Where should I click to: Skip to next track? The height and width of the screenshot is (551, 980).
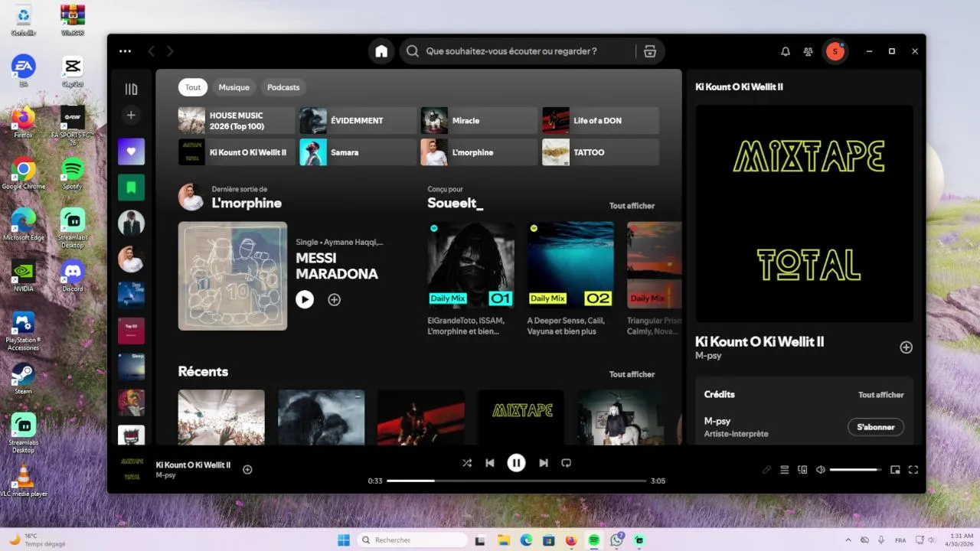point(544,463)
